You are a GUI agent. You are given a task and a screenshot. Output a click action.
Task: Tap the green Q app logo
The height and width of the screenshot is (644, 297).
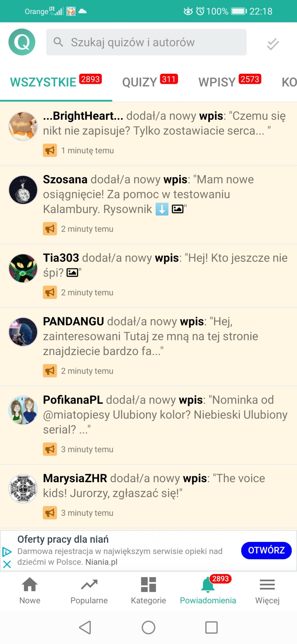click(x=22, y=42)
